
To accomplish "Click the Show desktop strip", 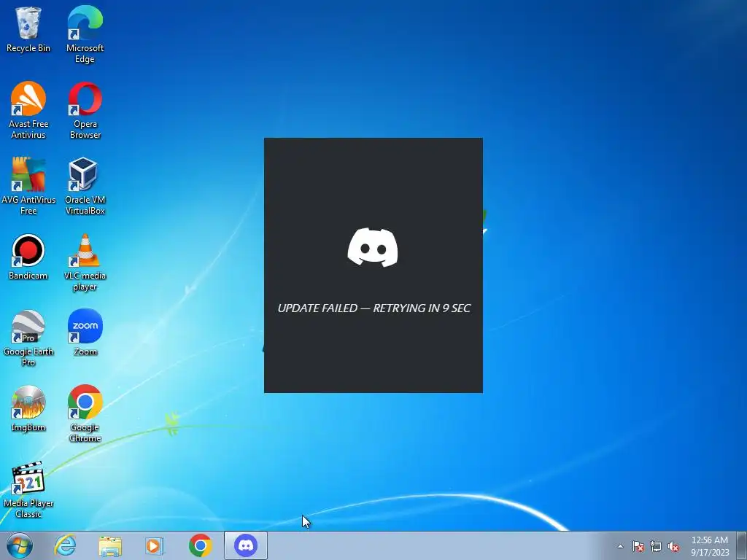I will (x=742, y=545).
